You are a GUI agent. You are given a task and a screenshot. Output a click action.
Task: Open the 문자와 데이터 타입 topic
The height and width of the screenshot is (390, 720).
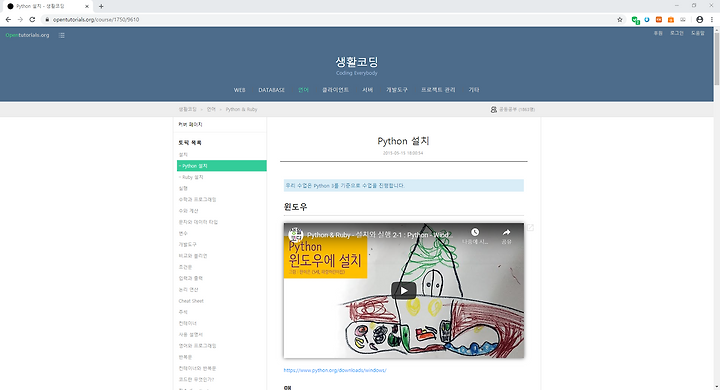coord(198,222)
